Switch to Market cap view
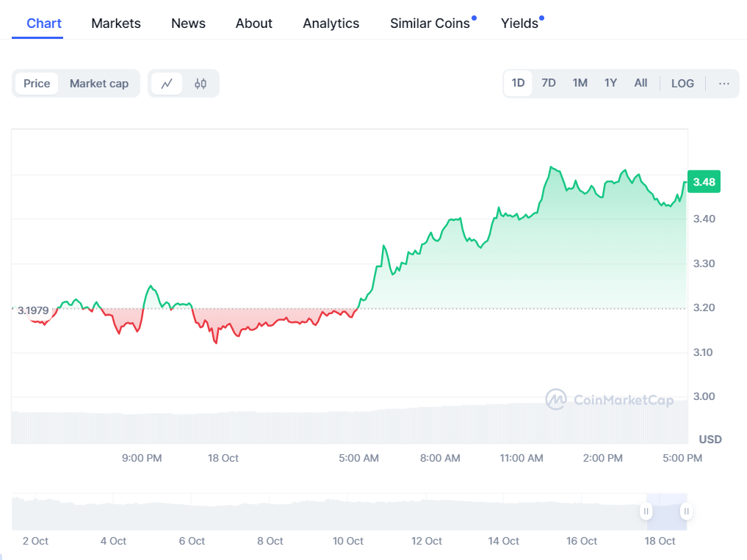This screenshot has width=747, height=560. tap(98, 83)
